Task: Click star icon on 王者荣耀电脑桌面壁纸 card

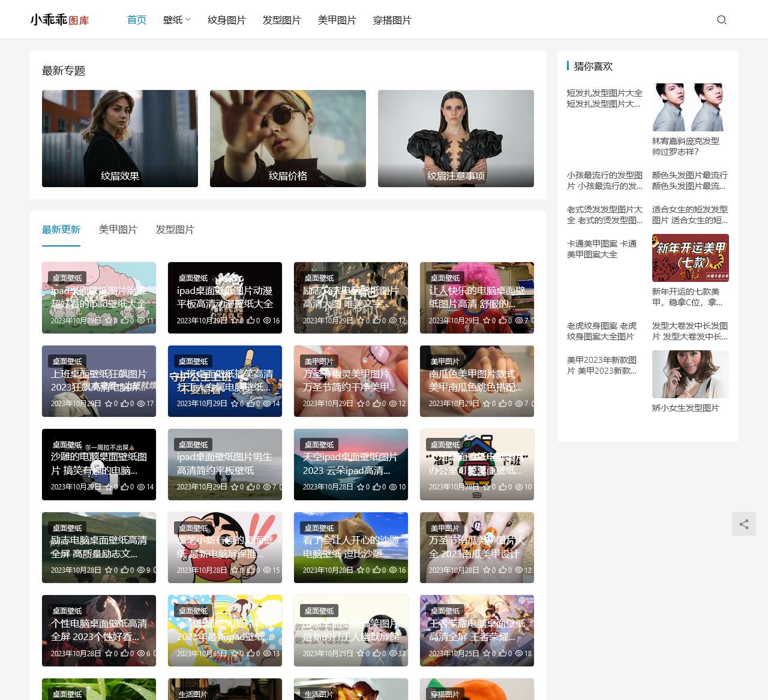Action: click(x=487, y=654)
